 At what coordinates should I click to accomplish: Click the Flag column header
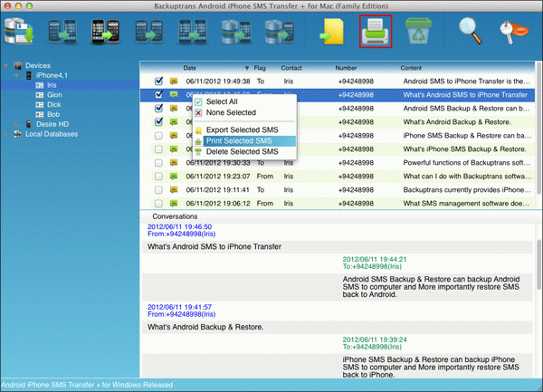coord(260,68)
